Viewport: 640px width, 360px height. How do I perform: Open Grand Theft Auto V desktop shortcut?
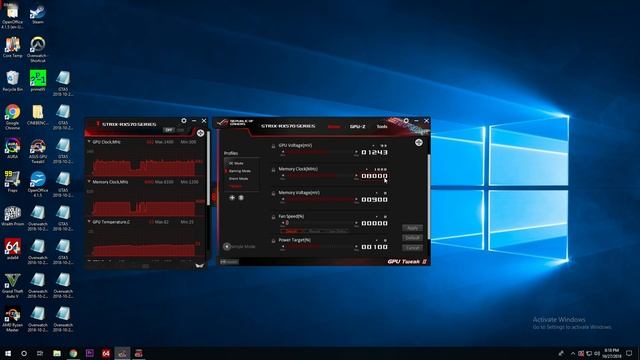pyautogui.click(x=13, y=285)
